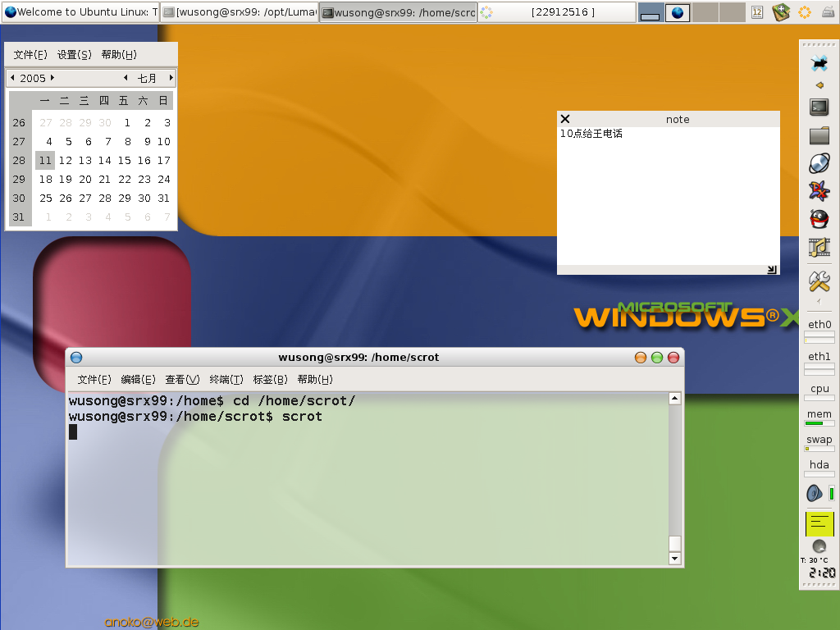Go to previous month before 七月
840x630 pixels.
(126, 78)
